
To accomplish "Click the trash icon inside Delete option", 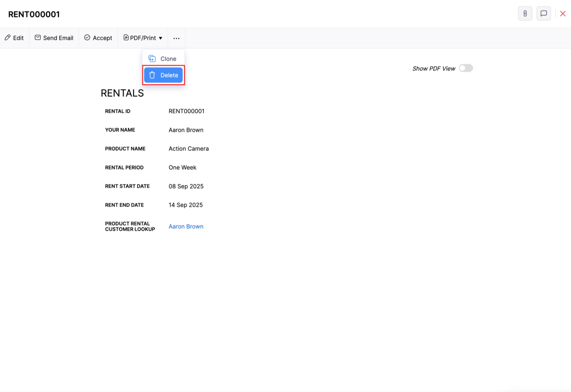I will click(x=152, y=75).
